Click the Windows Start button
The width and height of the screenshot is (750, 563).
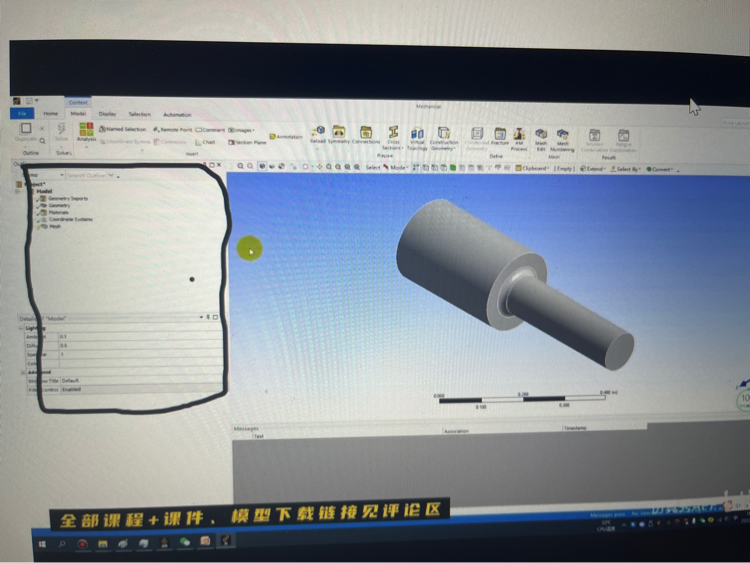pos(42,543)
